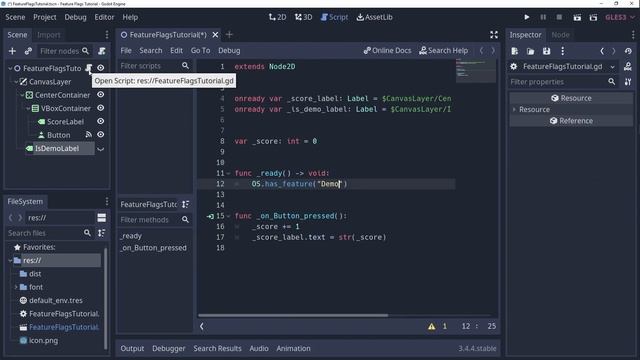
Task: Open the Debug menu in top bar
Action: (x=76, y=17)
